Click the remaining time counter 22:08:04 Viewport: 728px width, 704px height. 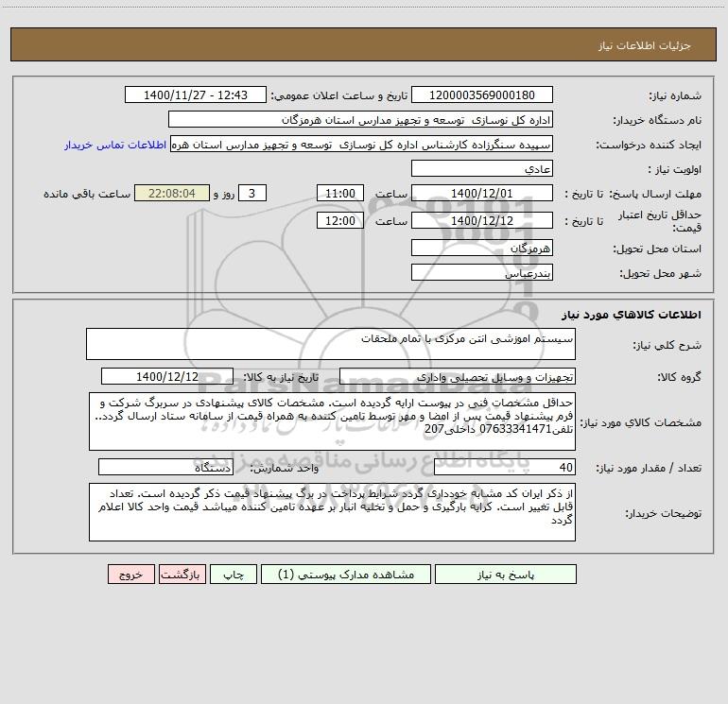172,194
